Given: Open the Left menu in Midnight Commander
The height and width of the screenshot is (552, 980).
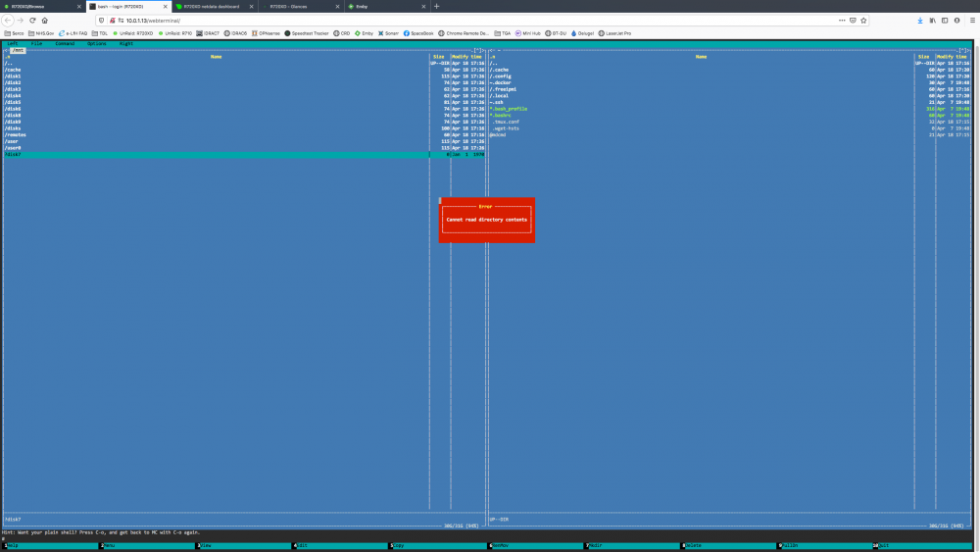Looking at the screenshot, I should 13,44.
